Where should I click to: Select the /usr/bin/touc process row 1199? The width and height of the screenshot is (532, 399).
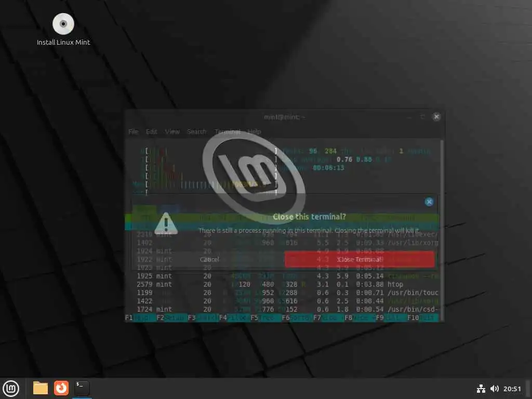282,293
